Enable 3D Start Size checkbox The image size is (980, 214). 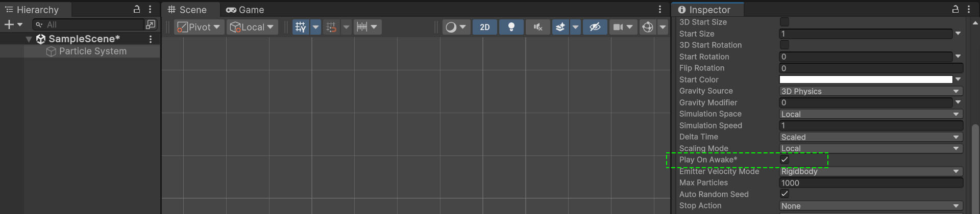pos(785,22)
